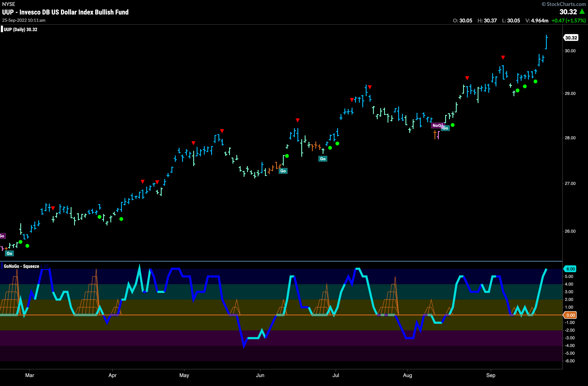Click the teal Go tag at the late-February lows

click(x=9, y=254)
